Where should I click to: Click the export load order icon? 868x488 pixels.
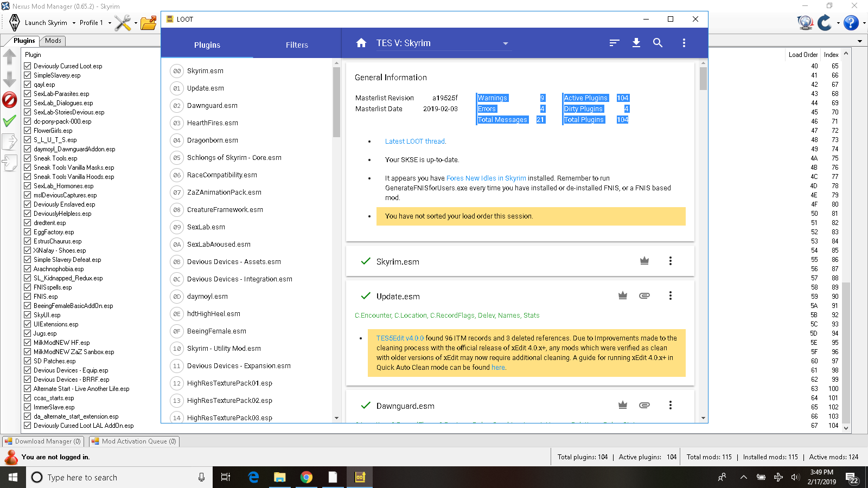[x=10, y=142]
